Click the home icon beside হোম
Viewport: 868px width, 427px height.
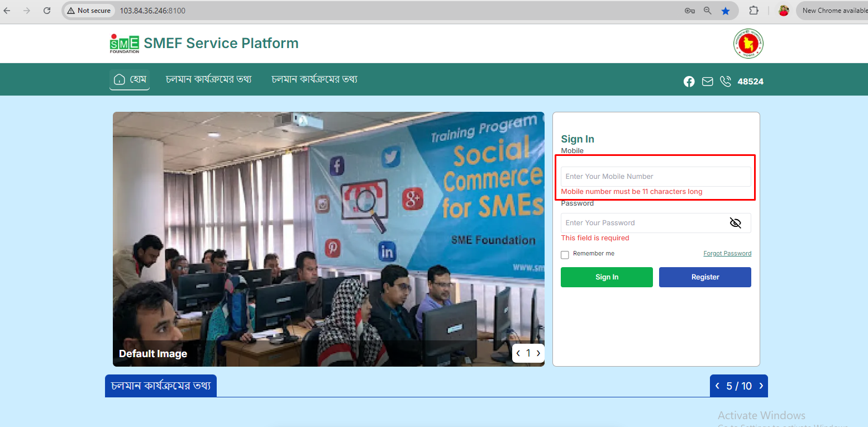(x=119, y=80)
